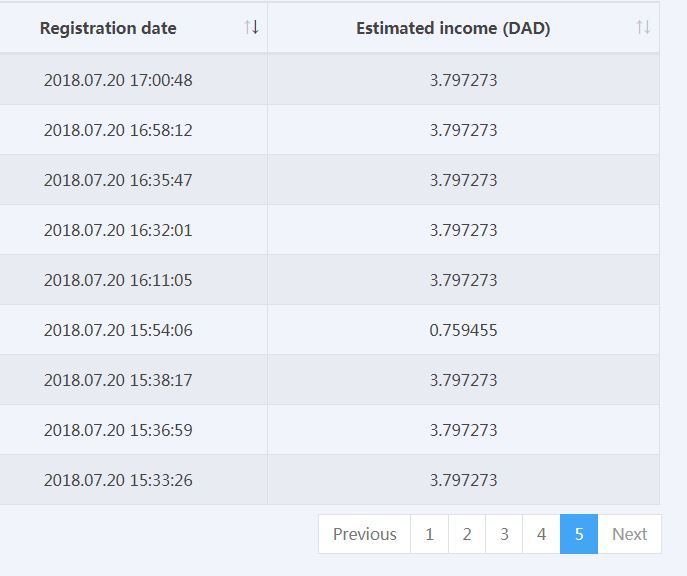The image size is (687, 576).
Task: Select the row registered at 15:38:17
Action: pyautogui.click(x=118, y=380)
